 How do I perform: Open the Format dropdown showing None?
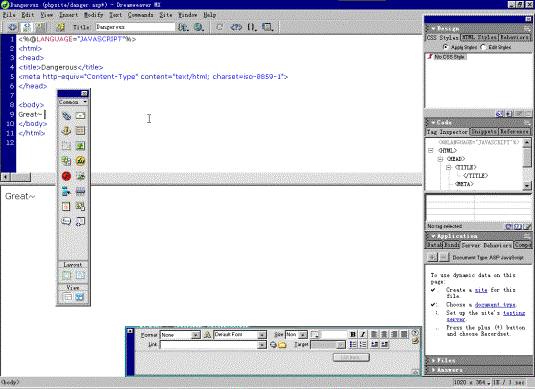tap(196, 335)
